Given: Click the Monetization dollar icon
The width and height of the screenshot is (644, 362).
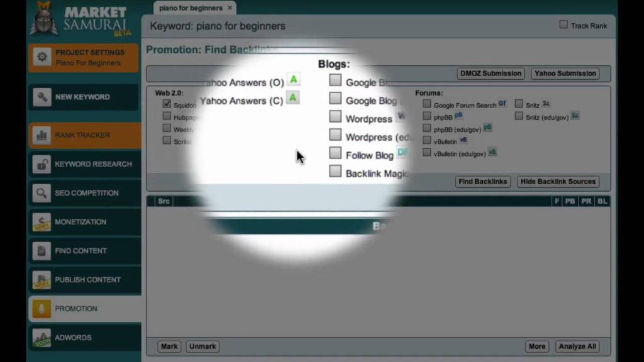Looking at the screenshot, I should click(42, 222).
